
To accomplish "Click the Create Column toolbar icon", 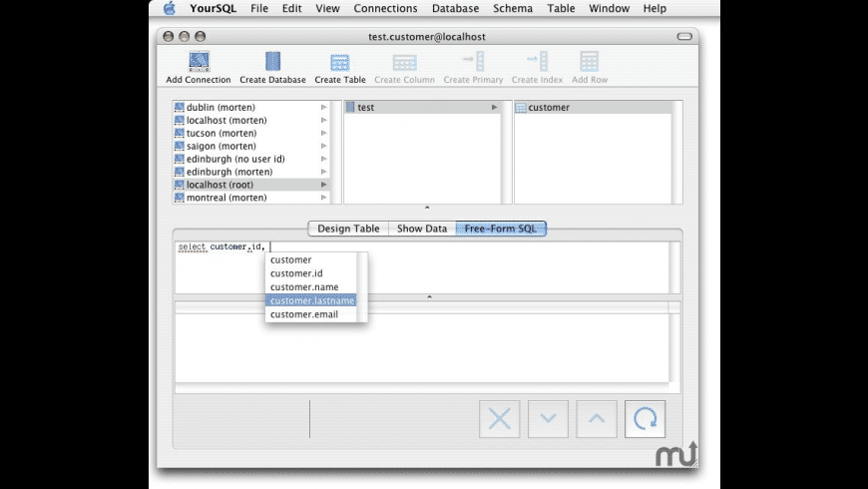I will (405, 63).
